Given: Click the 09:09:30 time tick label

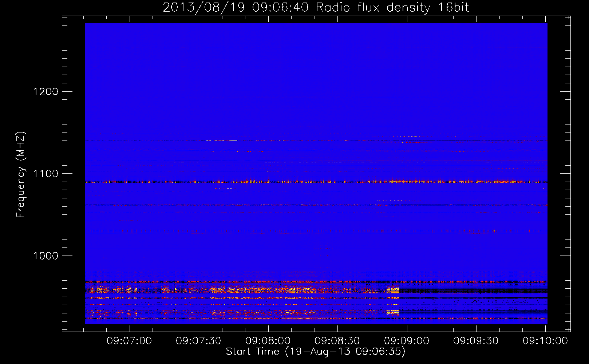Looking at the screenshot, I should click(476, 341).
